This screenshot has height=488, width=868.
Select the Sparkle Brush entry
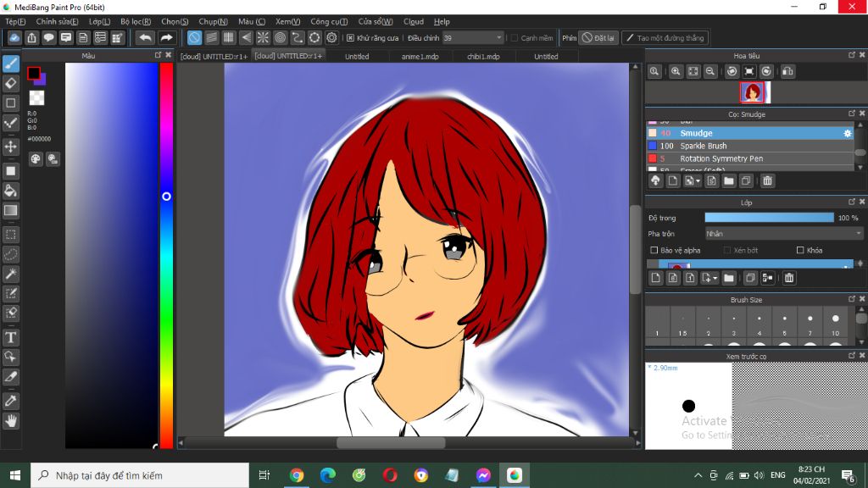pos(750,146)
